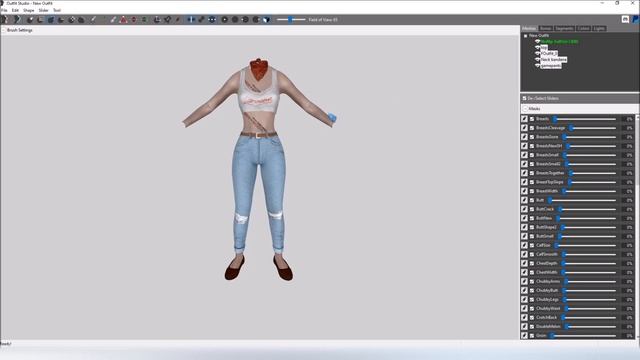640x360 pixels.
Task: Click the transform tool icon with corner handle
Action: click(x=157, y=20)
